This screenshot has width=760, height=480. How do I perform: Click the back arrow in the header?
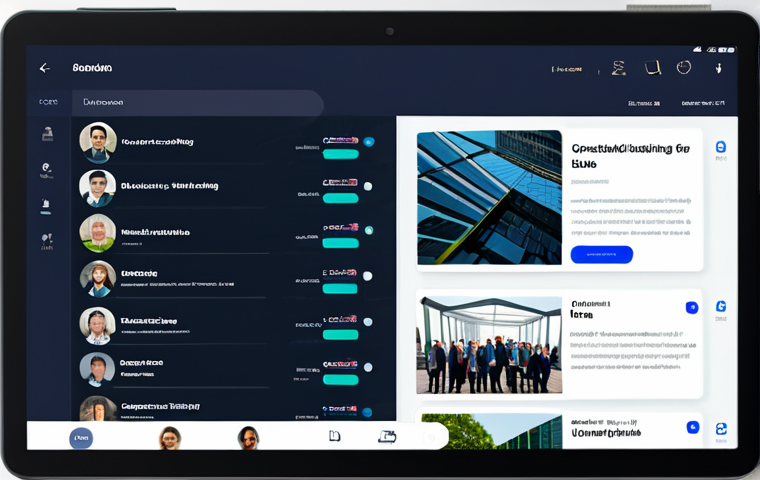45,68
